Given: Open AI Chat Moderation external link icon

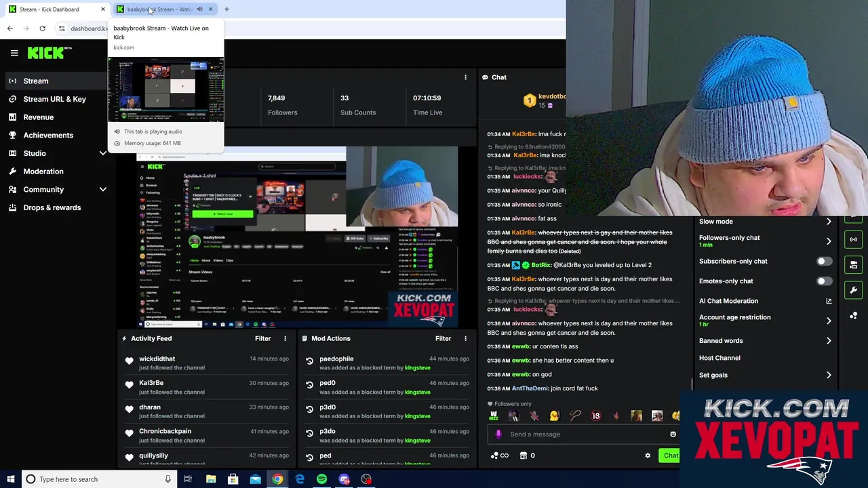Looking at the screenshot, I should pos(829,301).
